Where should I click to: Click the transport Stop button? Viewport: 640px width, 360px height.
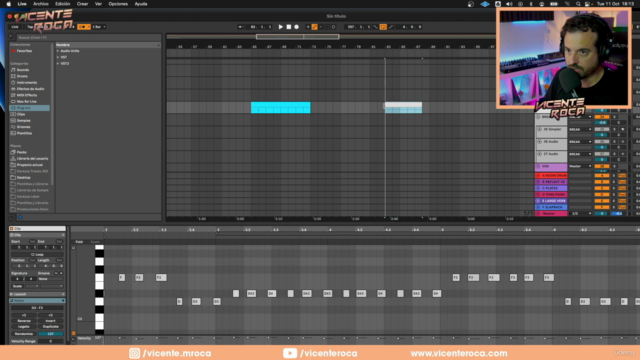point(289,27)
